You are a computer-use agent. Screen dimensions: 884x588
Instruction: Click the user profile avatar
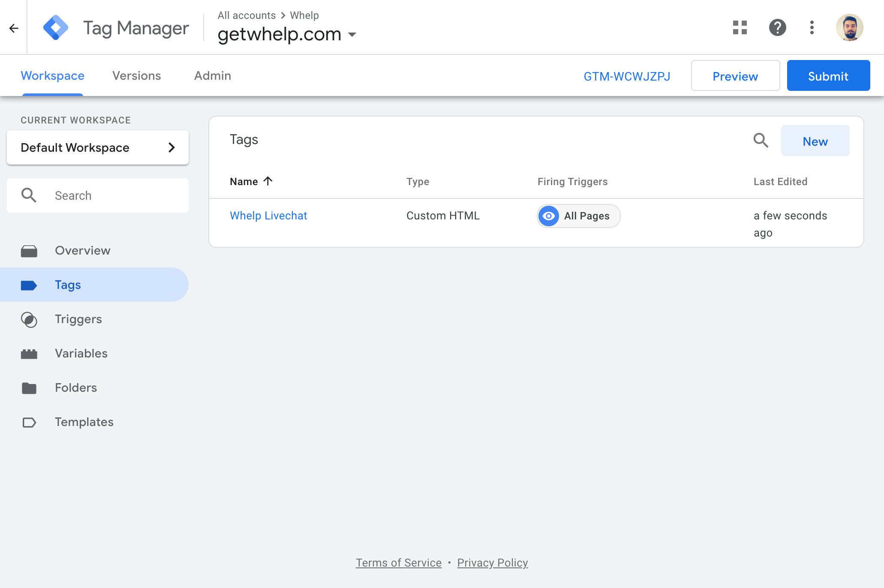pos(849,28)
